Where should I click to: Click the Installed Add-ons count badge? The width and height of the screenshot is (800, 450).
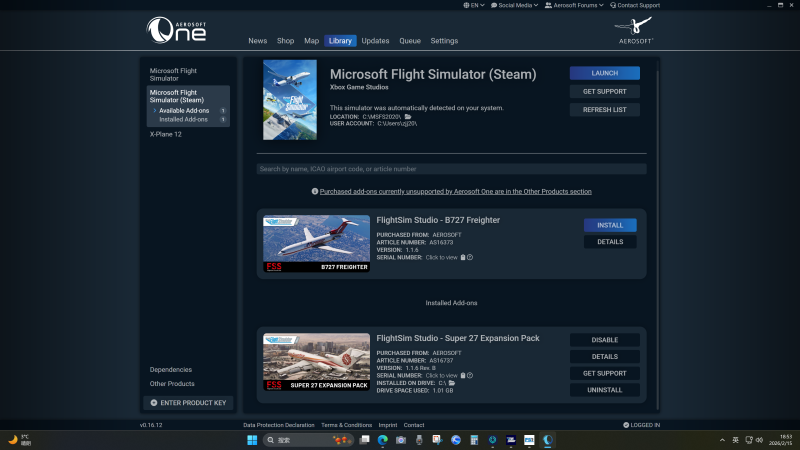click(x=222, y=119)
